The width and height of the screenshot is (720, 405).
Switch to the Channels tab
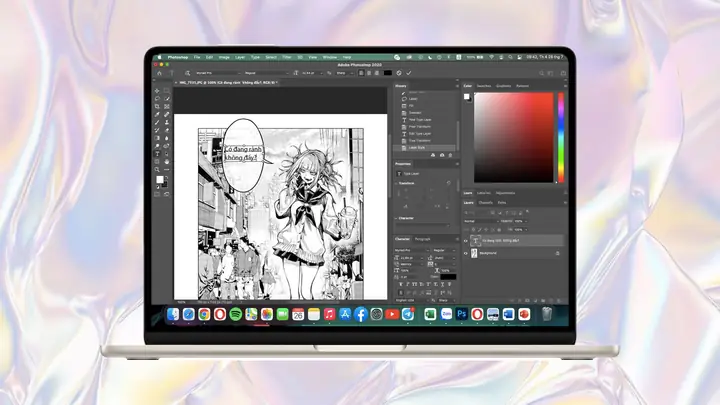click(485, 202)
